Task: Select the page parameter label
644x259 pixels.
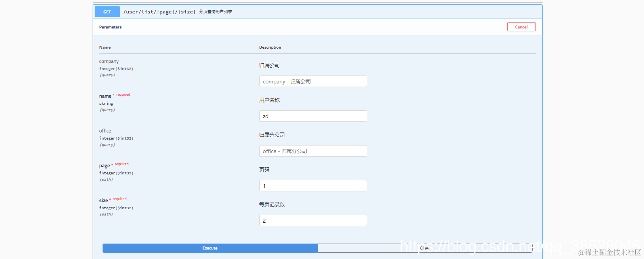Action: [x=105, y=166]
